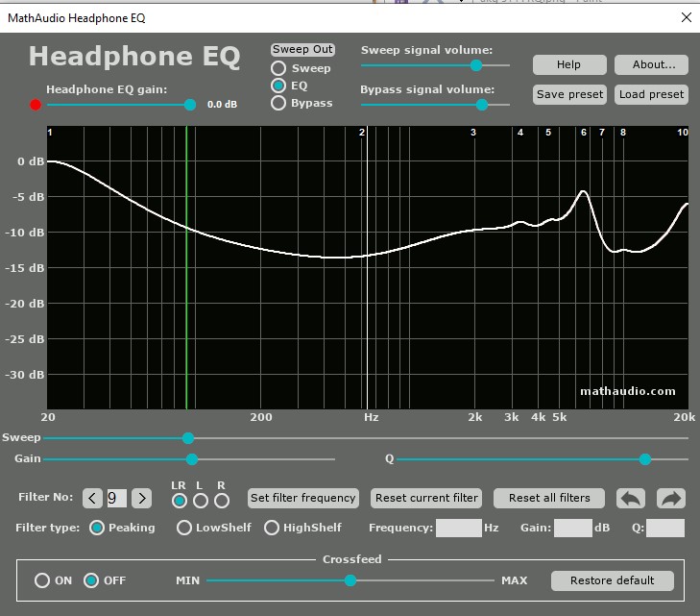Click the red clipping indicator dot
Viewport: 700px width, 616px height.
point(36,105)
